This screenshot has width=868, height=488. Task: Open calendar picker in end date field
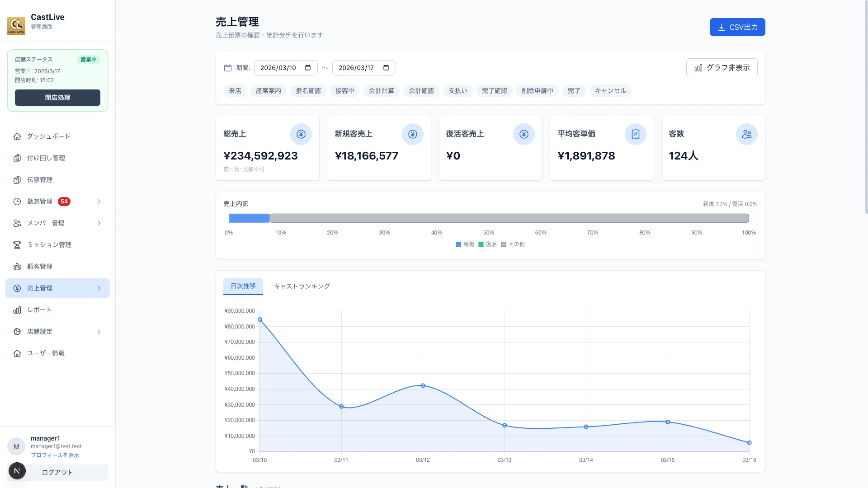(x=386, y=68)
